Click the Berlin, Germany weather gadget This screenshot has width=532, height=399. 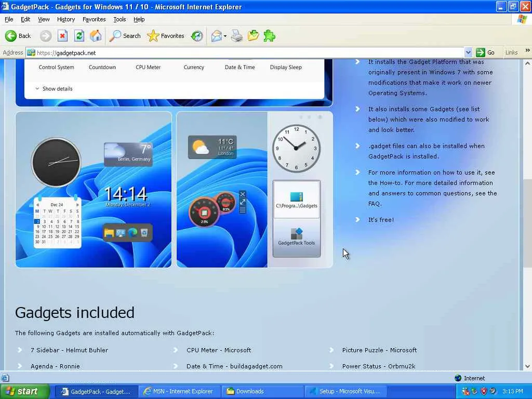pos(128,154)
